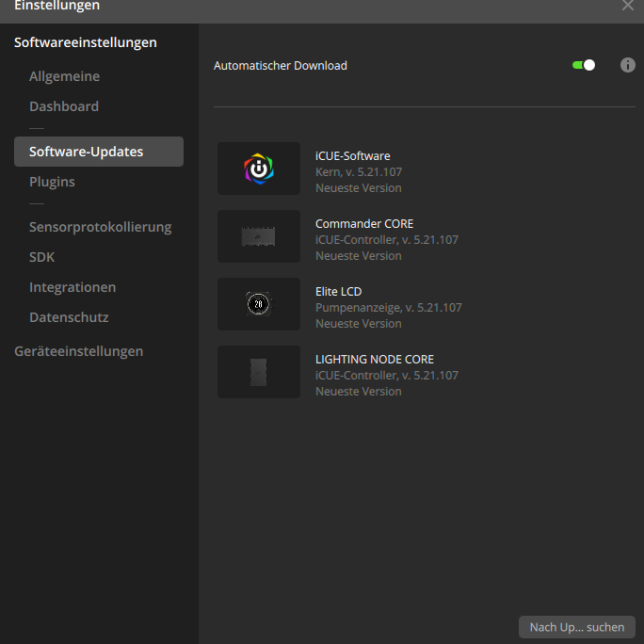Click the Softwareeinstellungen section header
Image resolution: width=644 pixels, height=644 pixels.
86,42
